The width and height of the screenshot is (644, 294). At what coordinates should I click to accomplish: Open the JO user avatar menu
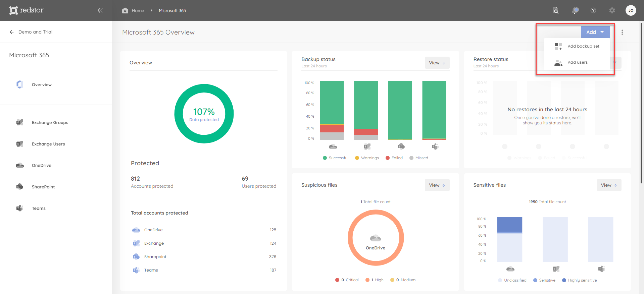pyautogui.click(x=631, y=10)
